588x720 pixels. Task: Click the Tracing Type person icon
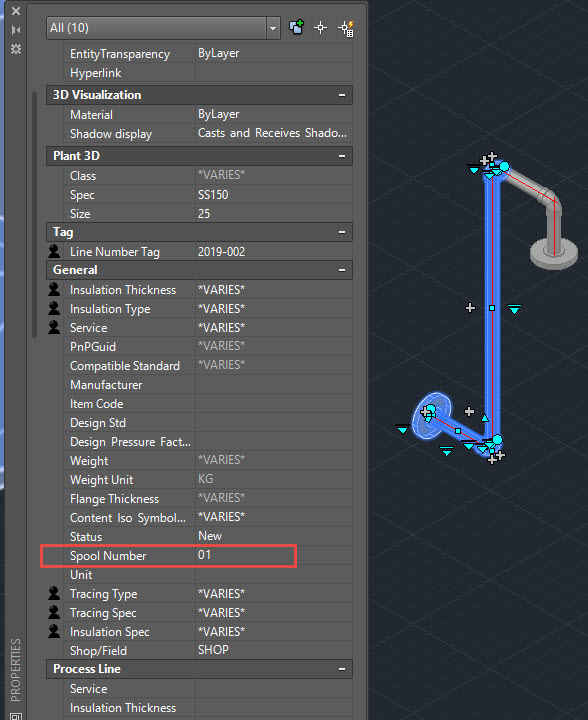tap(54, 593)
